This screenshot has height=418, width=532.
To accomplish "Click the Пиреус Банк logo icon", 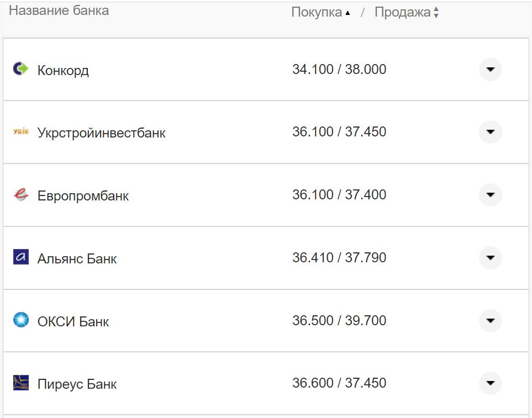I will coord(21,383).
